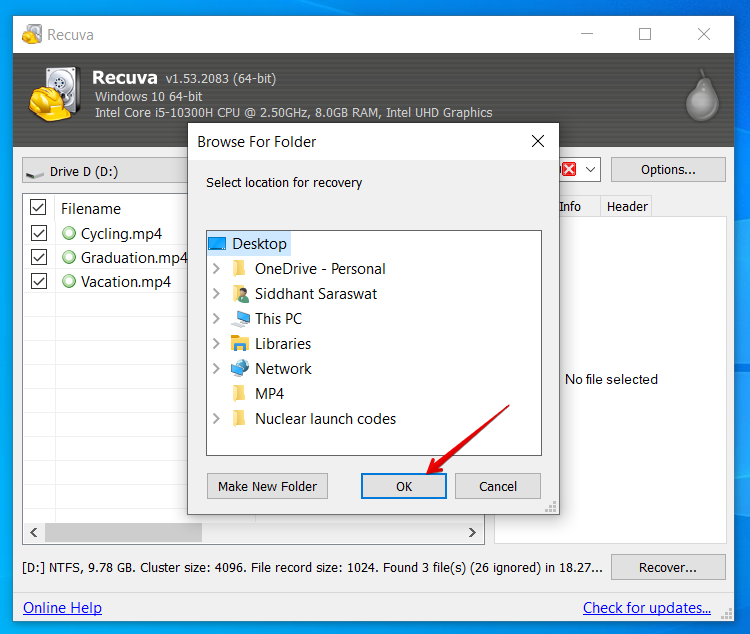Select Desktop in the folder tree
Screen dimensions: 750x634
point(259,244)
